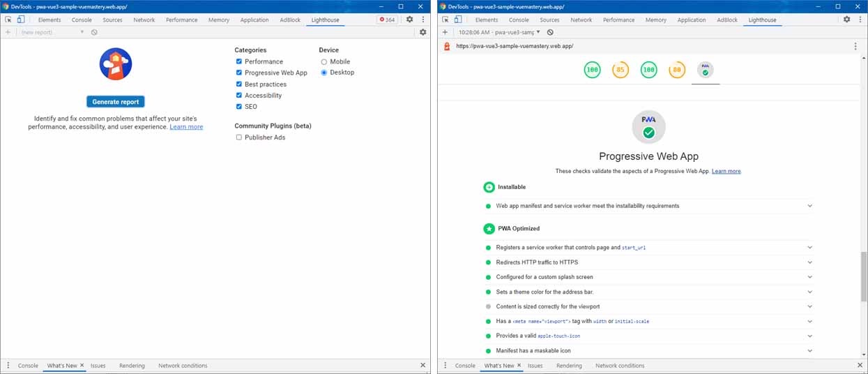Follow the Learn more link under Progressive Web App
This screenshot has width=868, height=374.
[726, 171]
